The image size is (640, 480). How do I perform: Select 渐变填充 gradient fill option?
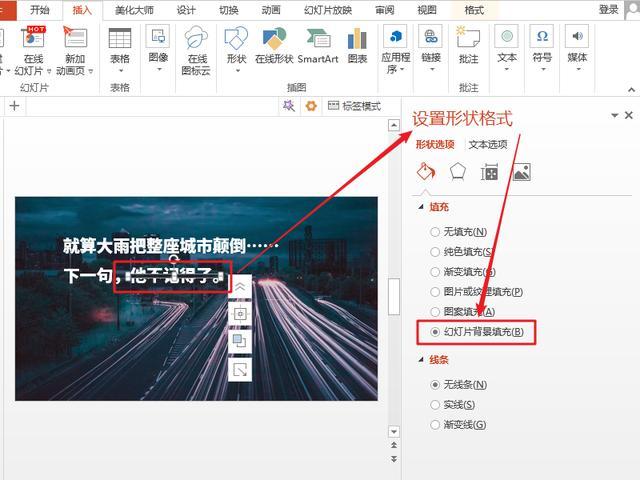pos(434,272)
